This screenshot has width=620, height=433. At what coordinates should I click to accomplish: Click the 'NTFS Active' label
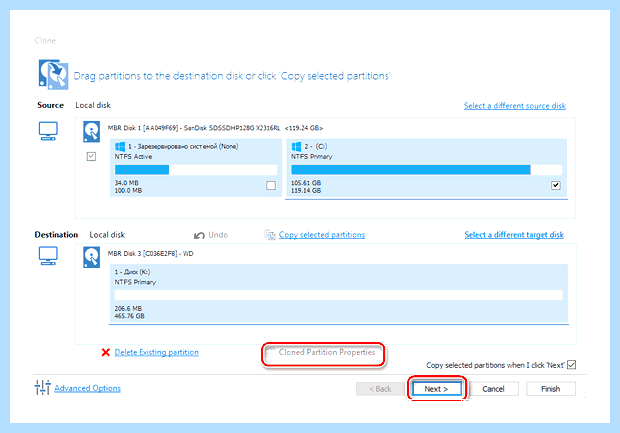[x=133, y=157]
